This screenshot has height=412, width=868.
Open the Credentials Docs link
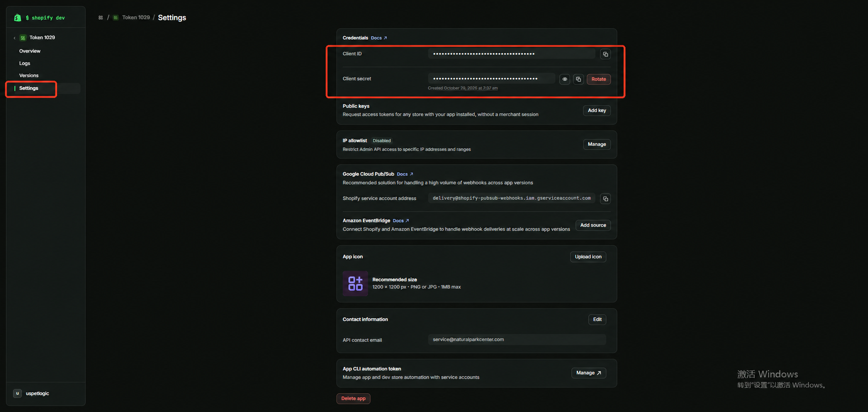coord(379,38)
